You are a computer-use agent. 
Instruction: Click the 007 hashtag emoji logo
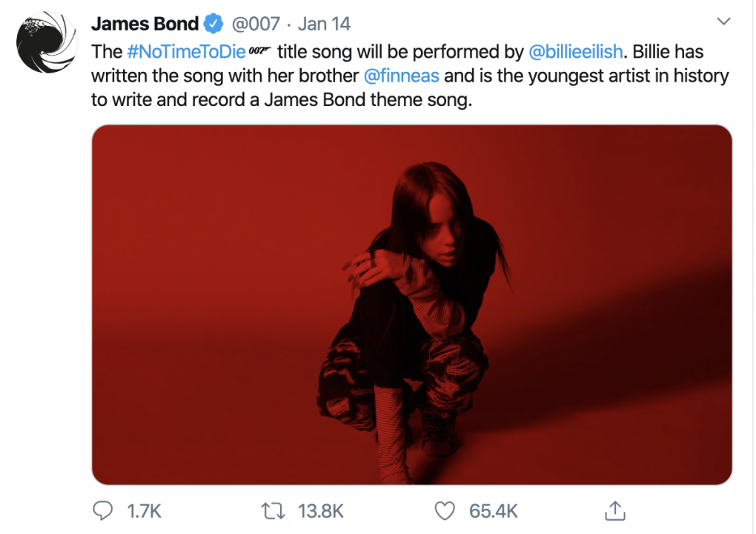click(x=259, y=50)
